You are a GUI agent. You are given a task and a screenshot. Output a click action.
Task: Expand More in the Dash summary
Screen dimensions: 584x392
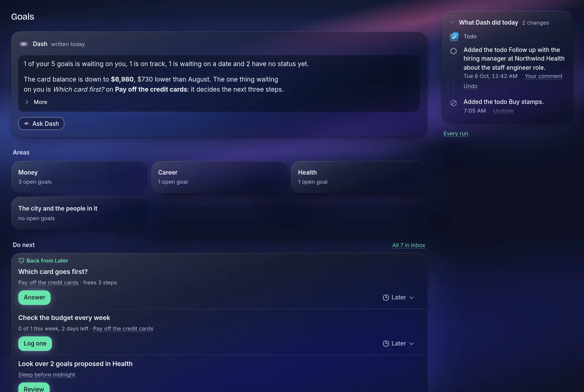(36, 102)
